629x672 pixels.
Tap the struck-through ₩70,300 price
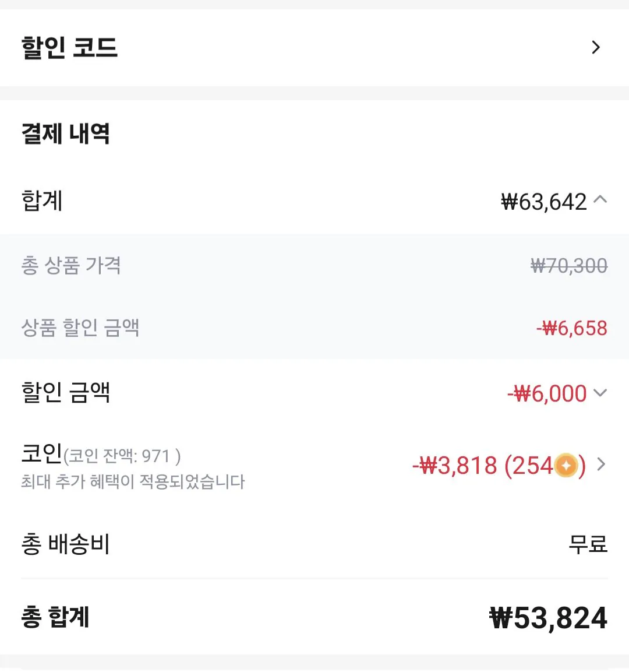pos(568,266)
